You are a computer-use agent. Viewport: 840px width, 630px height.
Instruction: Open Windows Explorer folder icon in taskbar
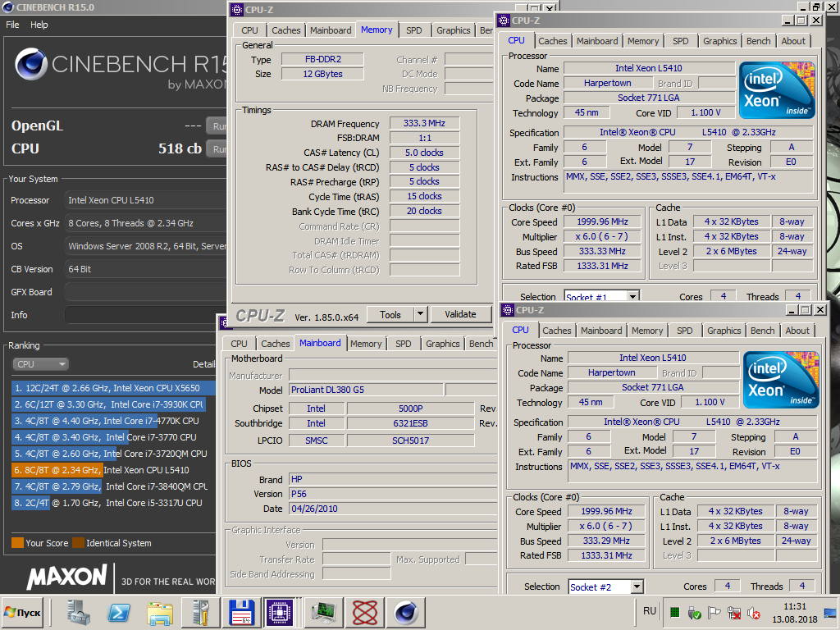pyautogui.click(x=160, y=612)
